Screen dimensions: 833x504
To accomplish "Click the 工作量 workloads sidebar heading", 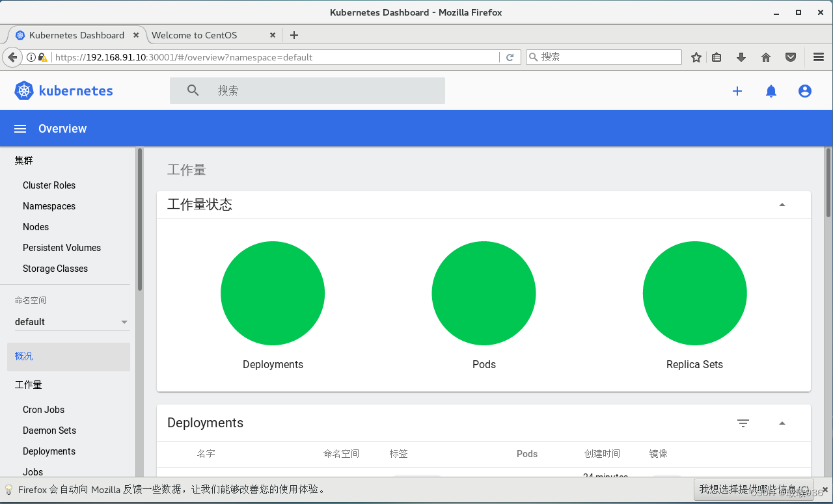I will point(29,385).
